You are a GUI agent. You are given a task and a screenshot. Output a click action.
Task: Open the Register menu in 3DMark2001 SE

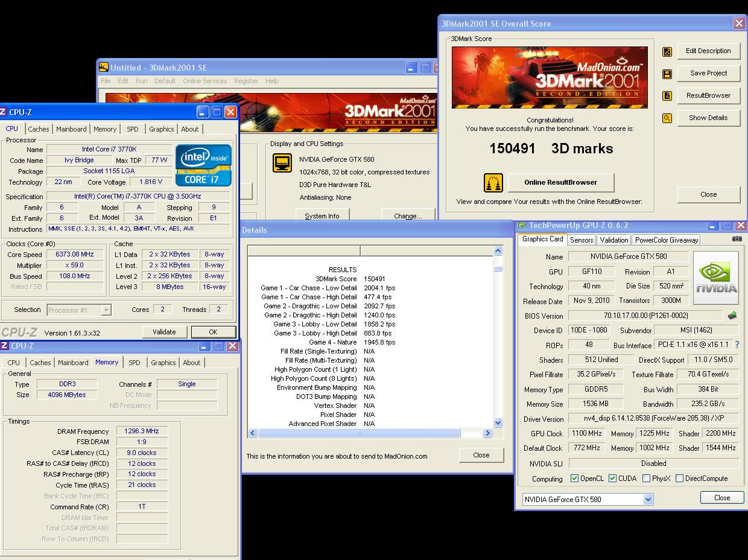246,81
